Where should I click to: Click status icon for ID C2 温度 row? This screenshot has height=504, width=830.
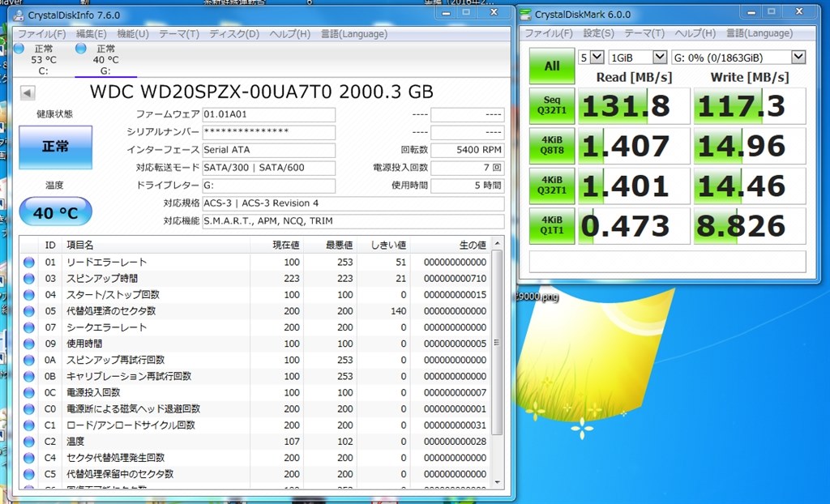coord(28,442)
